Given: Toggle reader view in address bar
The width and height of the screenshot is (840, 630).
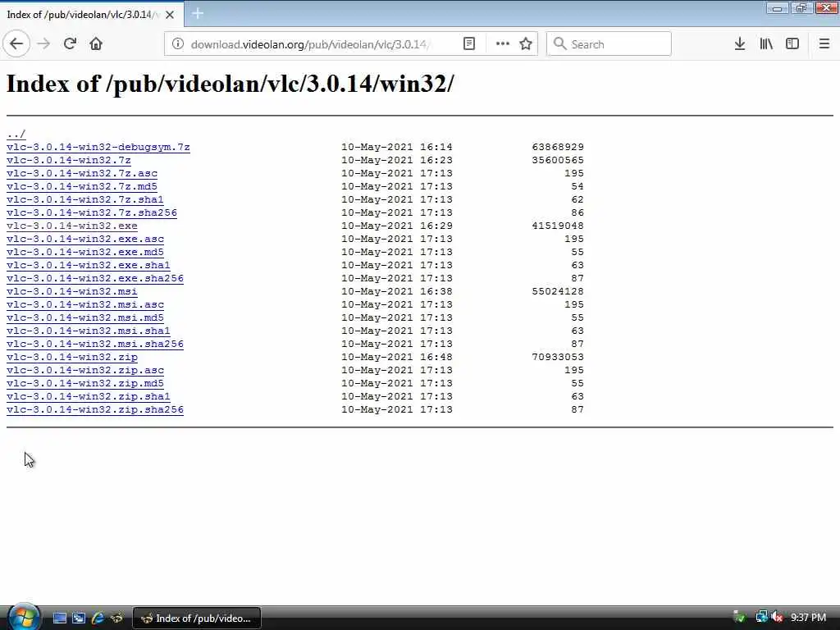Looking at the screenshot, I should coord(468,44).
